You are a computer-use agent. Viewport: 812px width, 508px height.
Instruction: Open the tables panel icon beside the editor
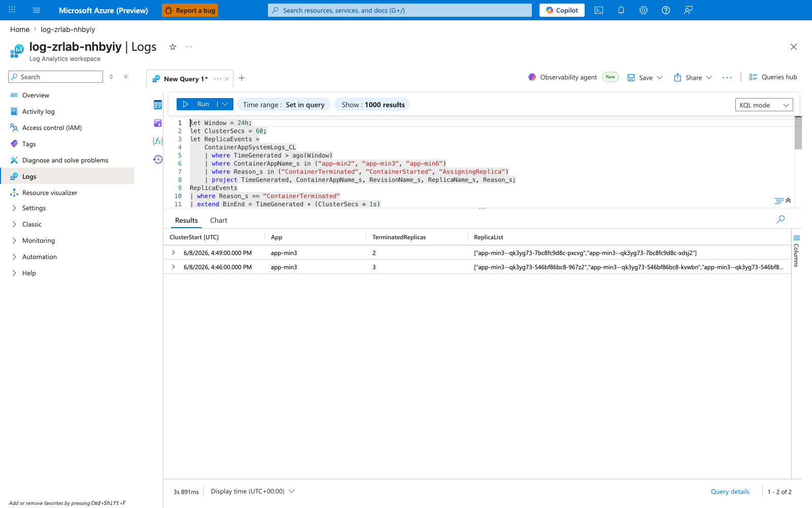[158, 105]
